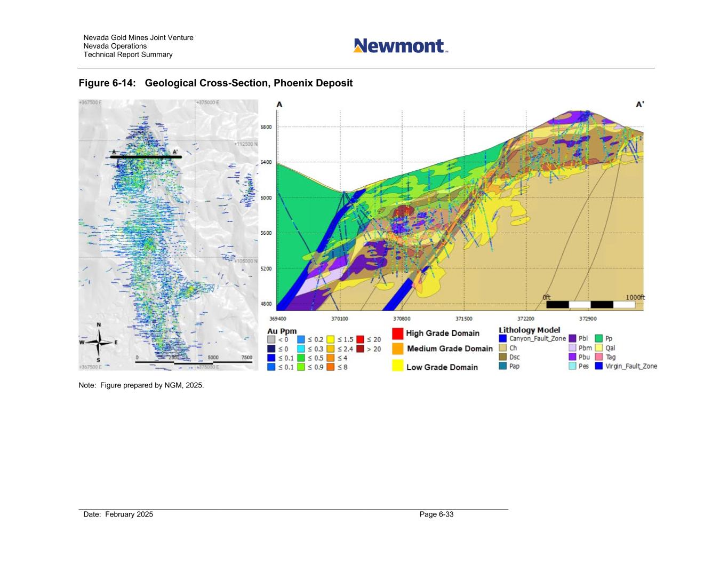The height and width of the screenshot is (563, 728).
Task: Click the A–A' section line on map
Action: pyautogui.click(x=146, y=157)
